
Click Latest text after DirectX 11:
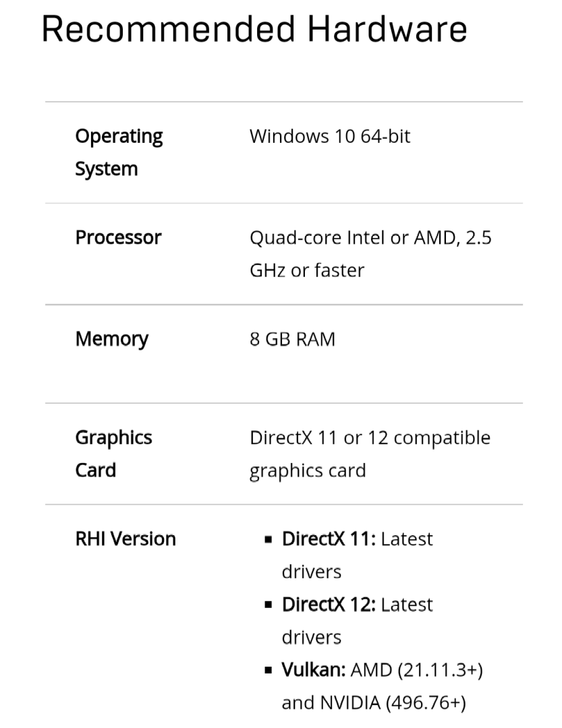(407, 539)
